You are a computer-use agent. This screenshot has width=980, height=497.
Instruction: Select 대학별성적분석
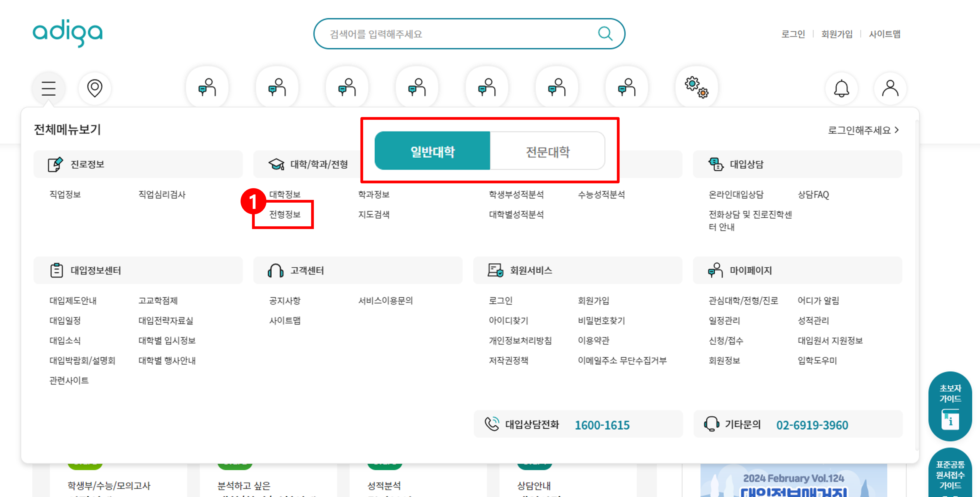click(516, 215)
